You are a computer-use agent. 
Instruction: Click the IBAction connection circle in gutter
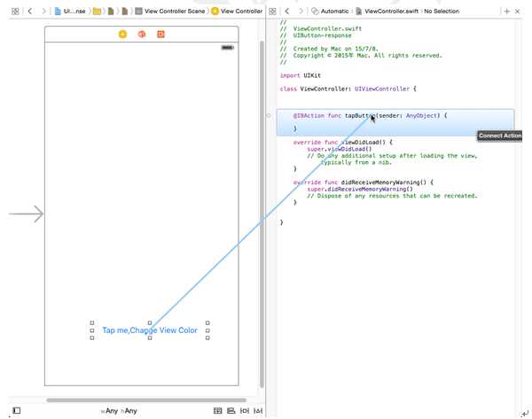269,115
